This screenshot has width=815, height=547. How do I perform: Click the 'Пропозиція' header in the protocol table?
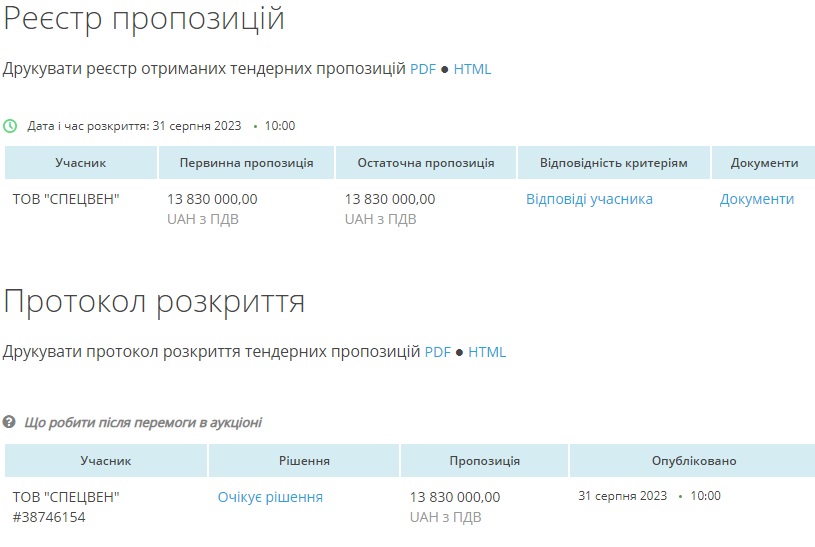tap(484, 461)
